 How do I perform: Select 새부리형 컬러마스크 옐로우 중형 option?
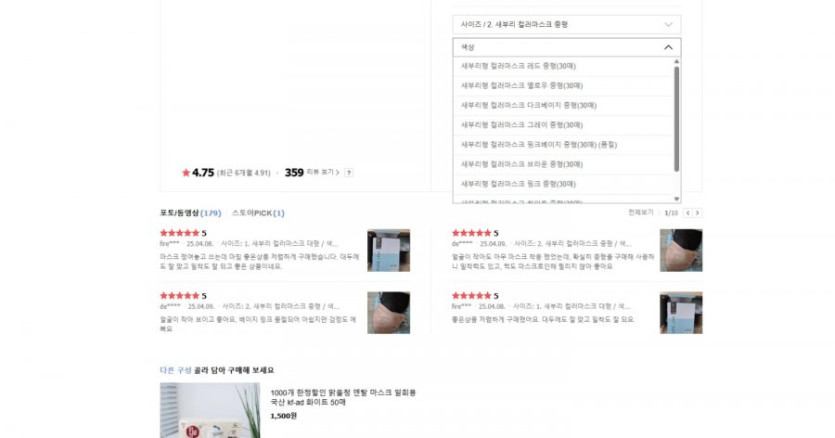[563, 86]
